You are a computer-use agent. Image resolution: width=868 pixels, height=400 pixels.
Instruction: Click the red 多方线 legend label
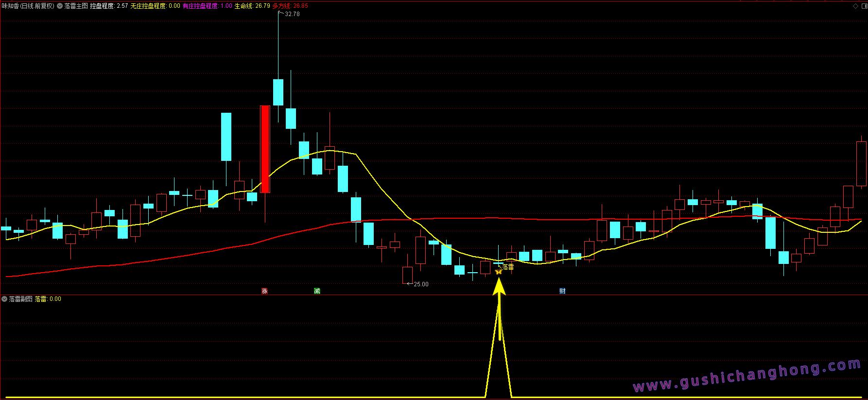tap(281, 6)
